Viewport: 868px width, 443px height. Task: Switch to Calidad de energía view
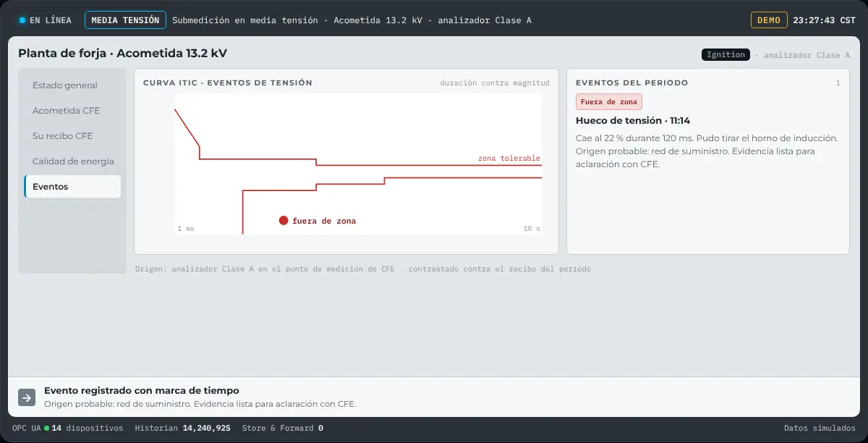[72, 161]
